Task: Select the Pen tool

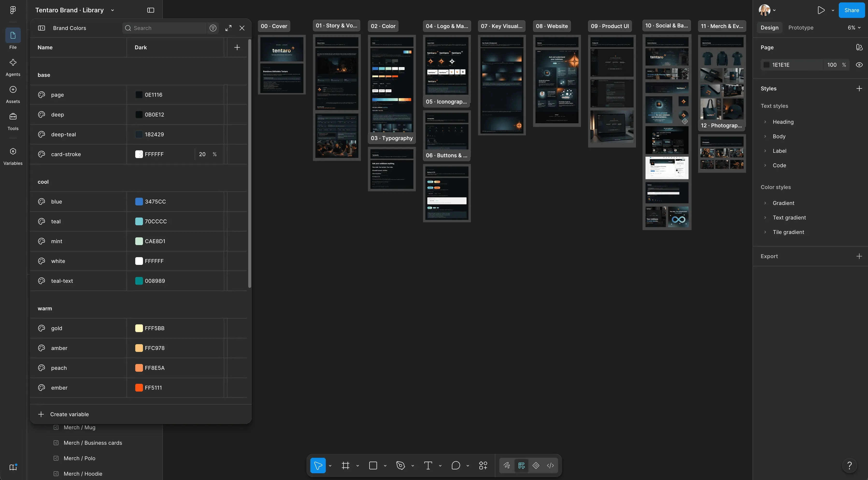Action: (400, 465)
